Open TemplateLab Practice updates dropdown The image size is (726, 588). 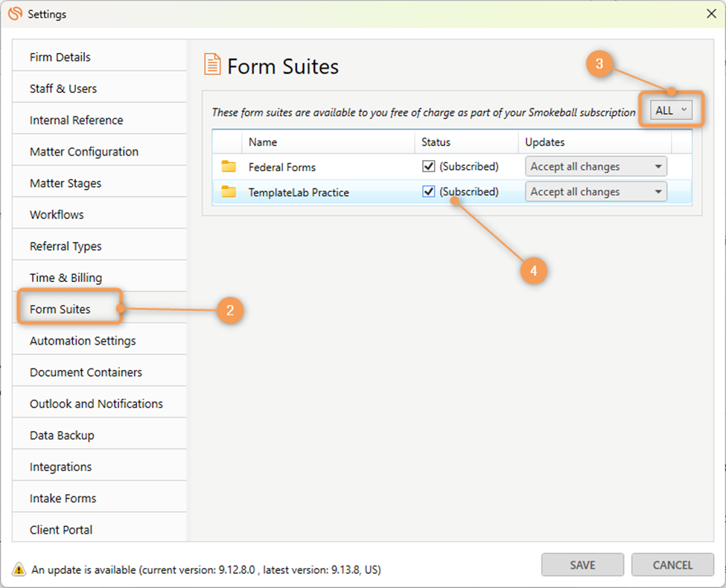[596, 192]
